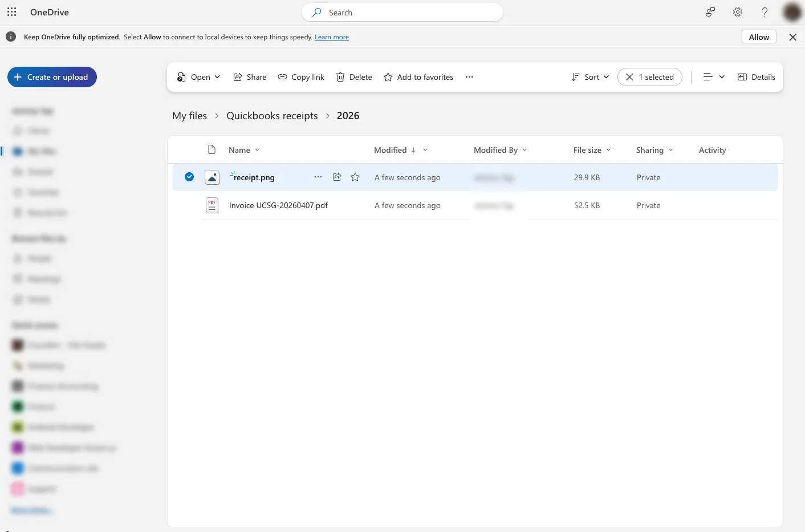
Task: Click the Invoice PDF modified time
Action: 407,205
